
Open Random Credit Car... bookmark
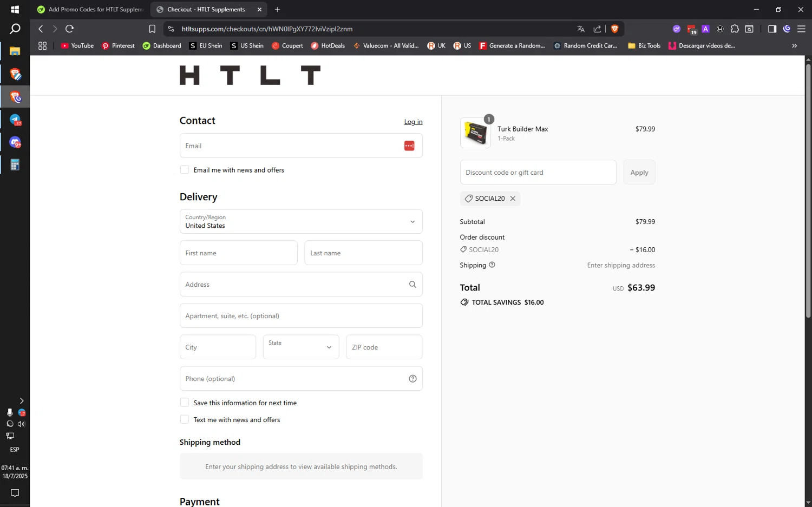tap(585, 46)
